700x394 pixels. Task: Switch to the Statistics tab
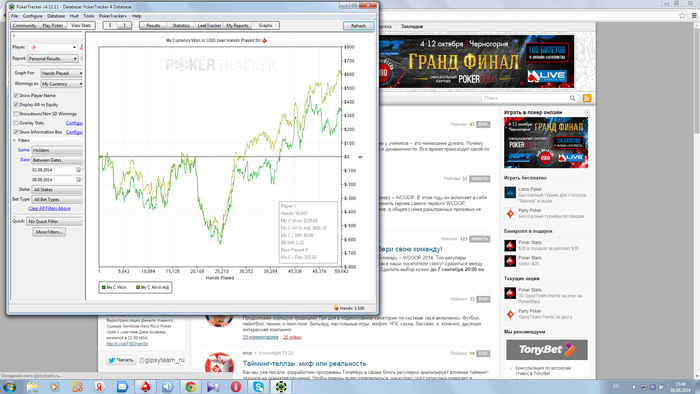181,25
